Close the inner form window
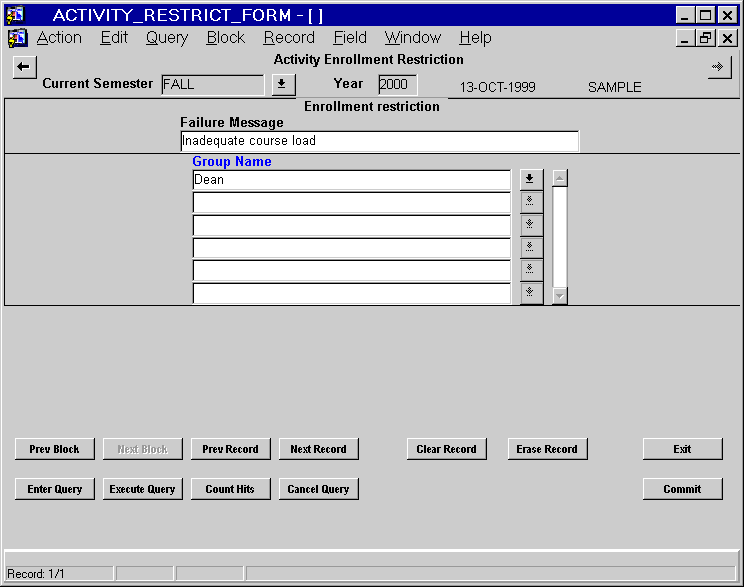The image size is (744, 587). 727,38
